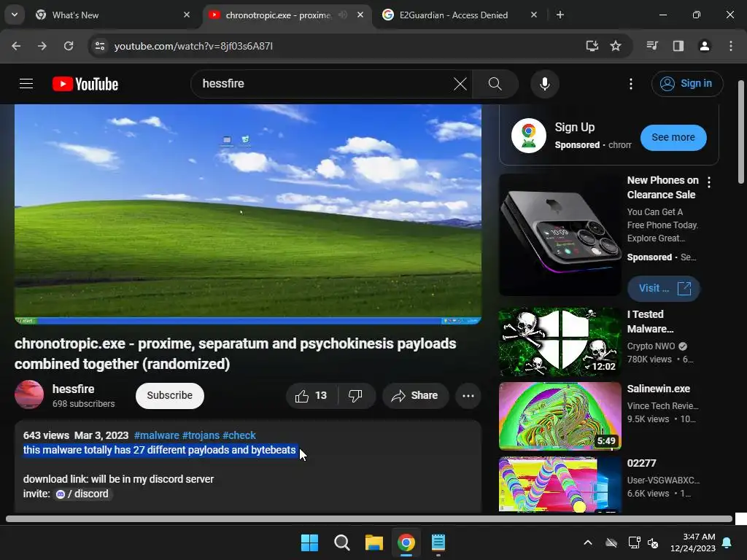
Task: Open the hessfire channel avatar
Action: (29, 394)
